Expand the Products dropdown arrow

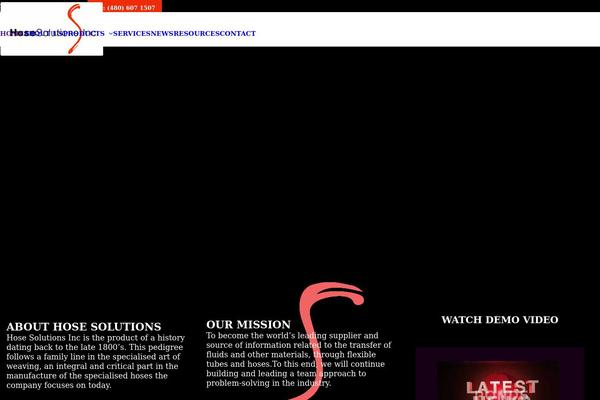point(110,34)
